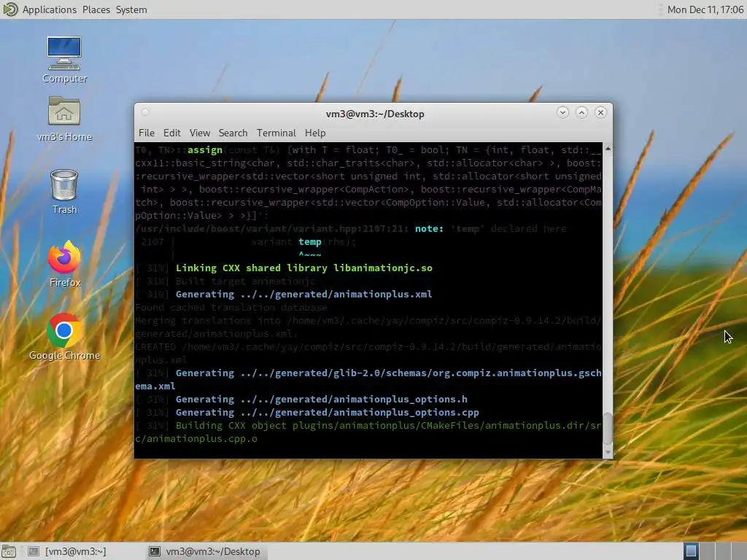Launch Firefox from the desktop
The width and height of the screenshot is (747, 560).
(64, 264)
